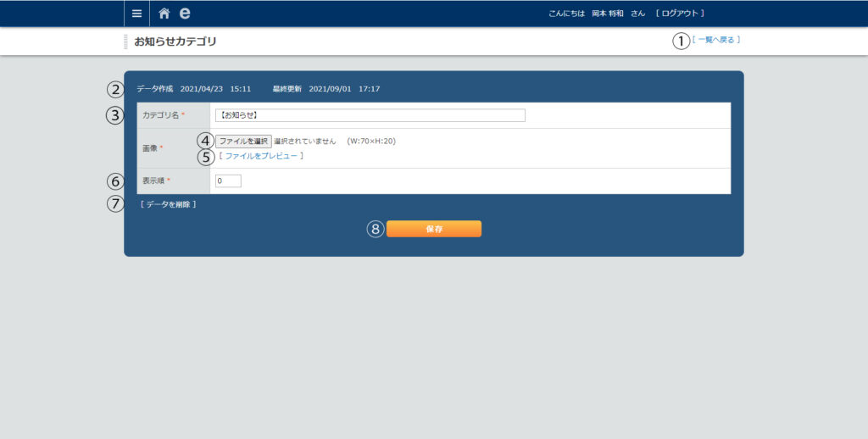Click the circled number 1 marker

click(x=682, y=41)
